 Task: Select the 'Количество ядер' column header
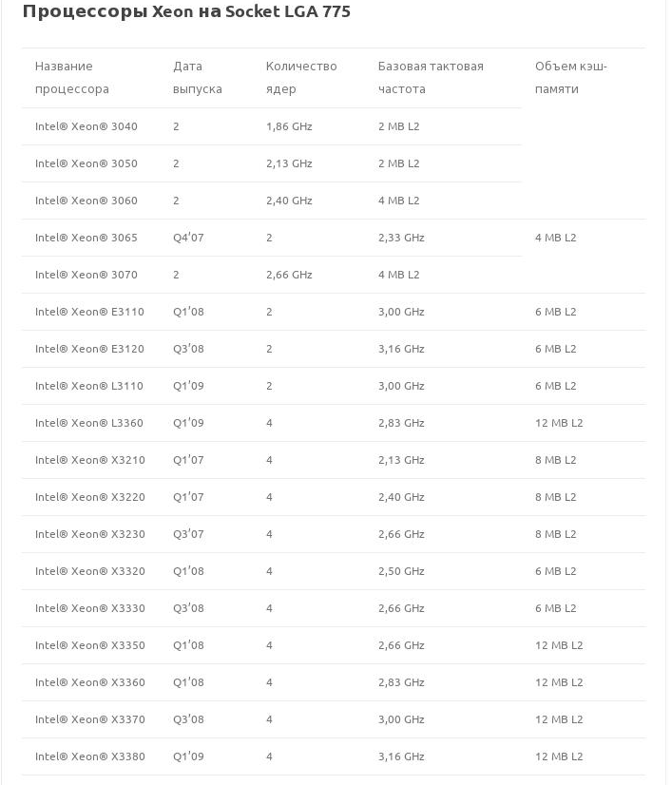pyautogui.click(x=301, y=78)
